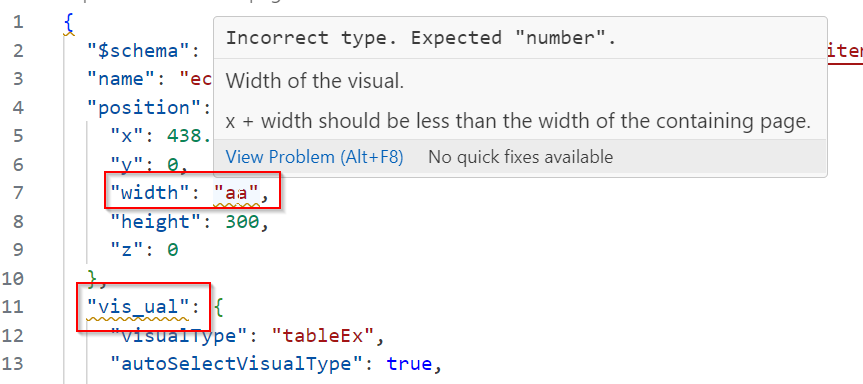The image size is (863, 384).
Task: Click line number 7 in the gutter
Action: click(x=18, y=193)
